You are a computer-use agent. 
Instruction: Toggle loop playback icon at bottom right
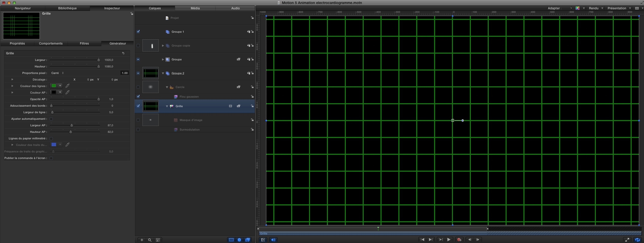point(637,240)
